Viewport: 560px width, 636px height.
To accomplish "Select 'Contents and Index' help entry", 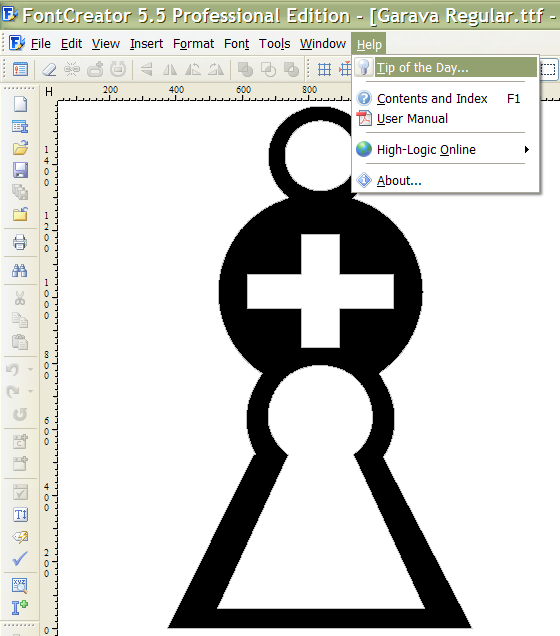I will coord(446,99).
